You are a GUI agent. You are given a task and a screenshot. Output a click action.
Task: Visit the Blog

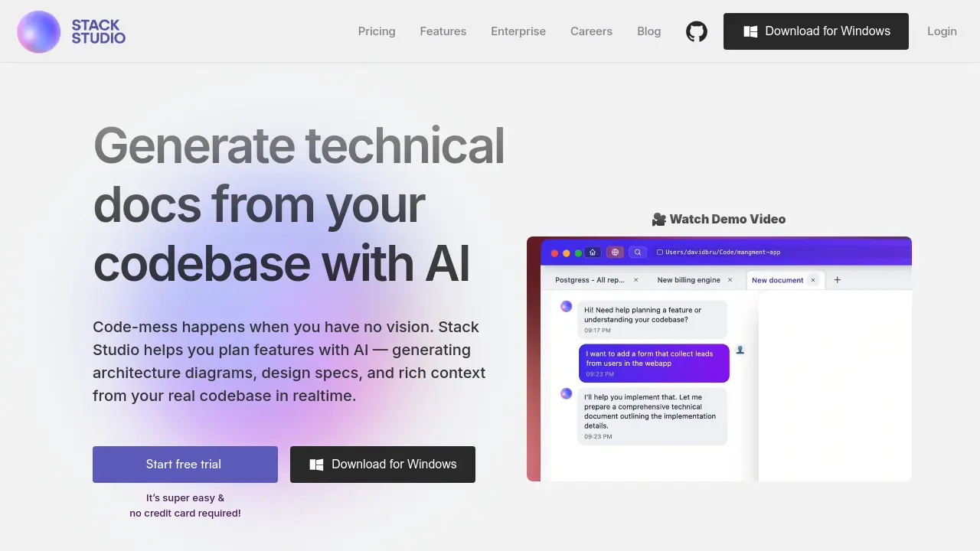pos(649,31)
